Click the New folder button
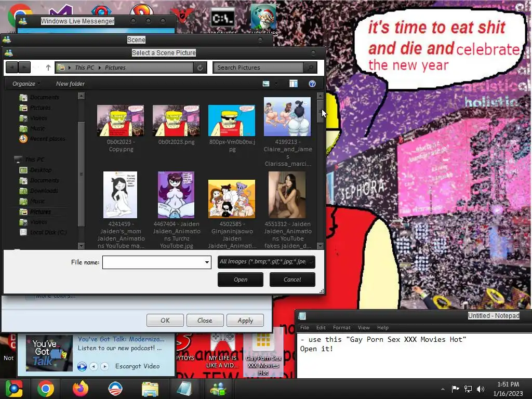Screen dimensions: 532x399 click(70, 84)
